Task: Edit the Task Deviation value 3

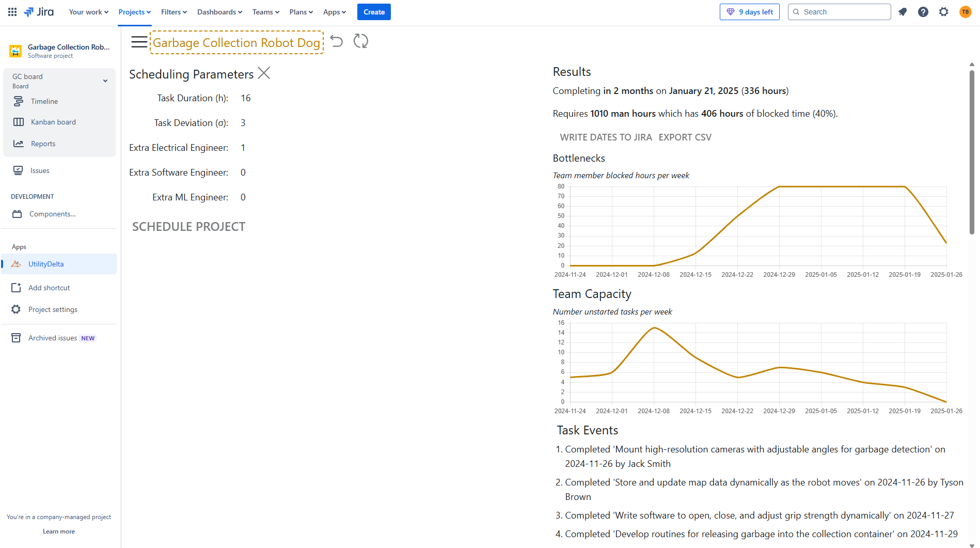Action: point(243,123)
